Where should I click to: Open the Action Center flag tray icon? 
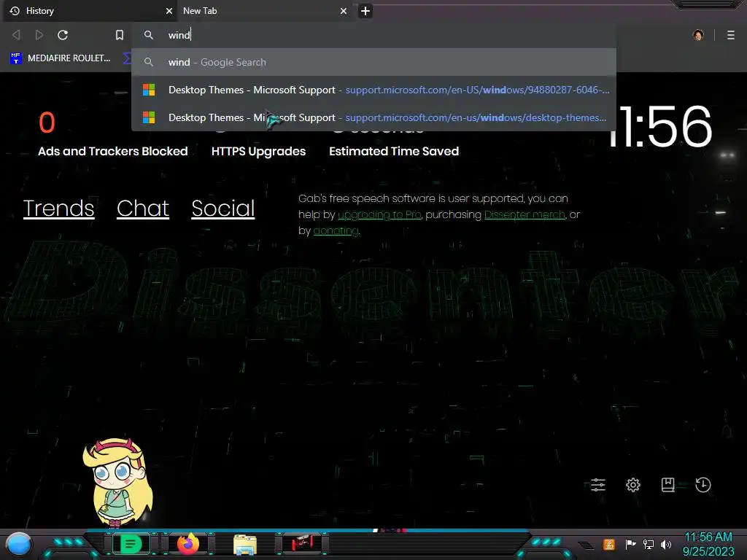(630, 544)
